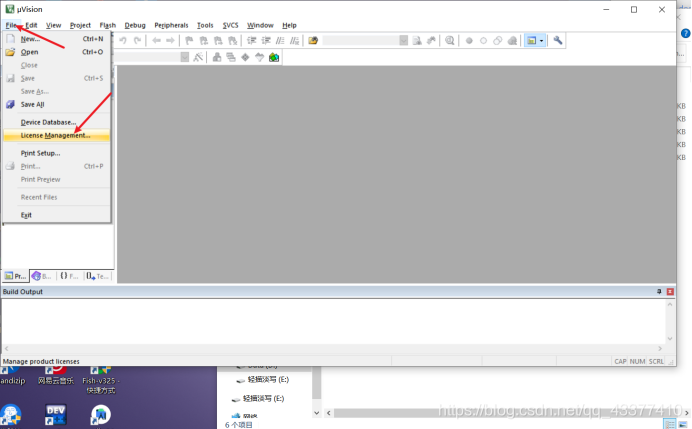Click the Disable All Breakpoints linked-circles icon
The image size is (692, 429).
pos(498,41)
